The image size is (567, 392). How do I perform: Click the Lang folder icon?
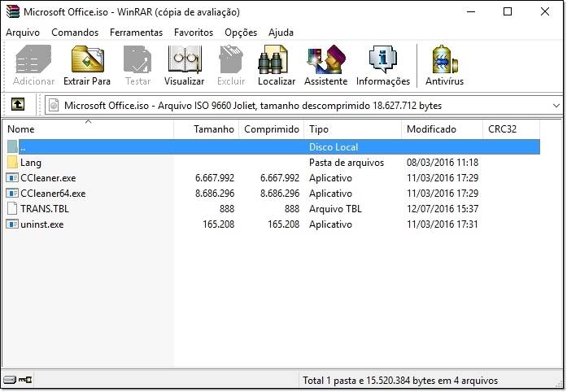(x=12, y=163)
